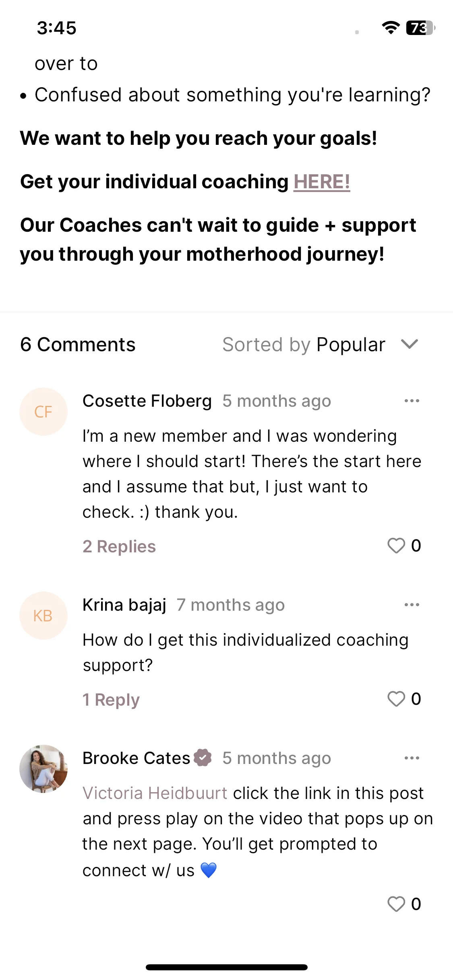Open three-dot menu on Brooke Cates' comment
Image resolution: width=453 pixels, height=980 pixels.
coord(412,758)
